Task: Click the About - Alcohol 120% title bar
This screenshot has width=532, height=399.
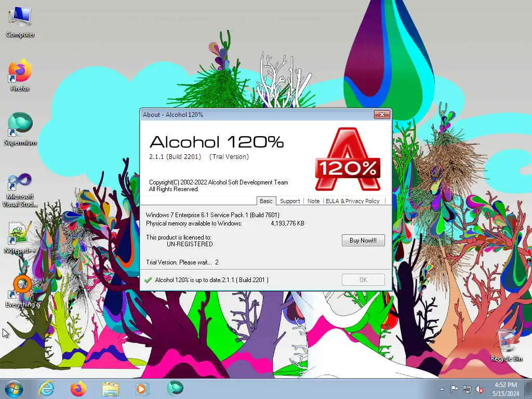Action: (x=258, y=115)
